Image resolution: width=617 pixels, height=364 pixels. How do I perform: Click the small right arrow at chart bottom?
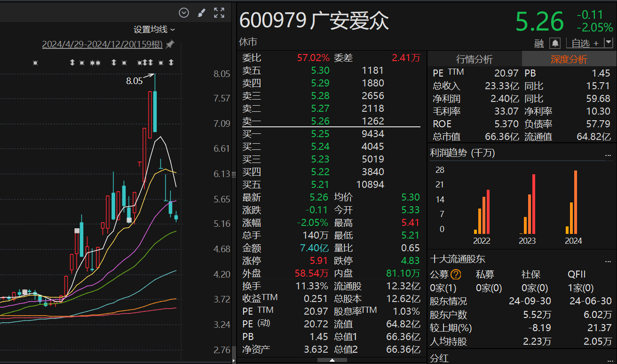coord(234,360)
